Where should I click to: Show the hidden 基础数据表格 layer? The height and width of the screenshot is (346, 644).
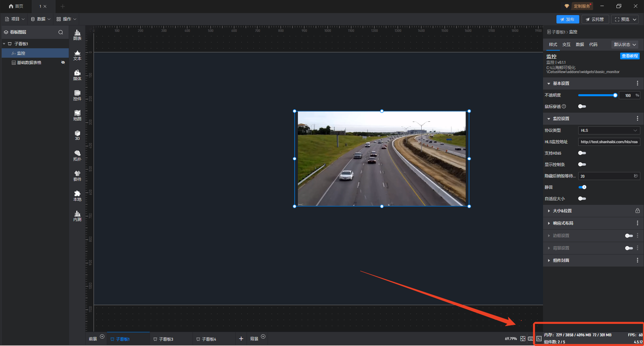coord(63,62)
